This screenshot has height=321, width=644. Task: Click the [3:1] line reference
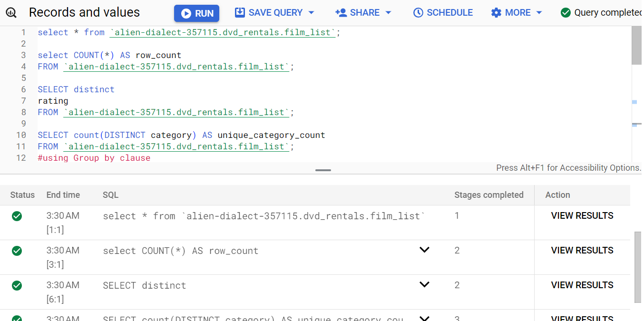(x=55, y=265)
